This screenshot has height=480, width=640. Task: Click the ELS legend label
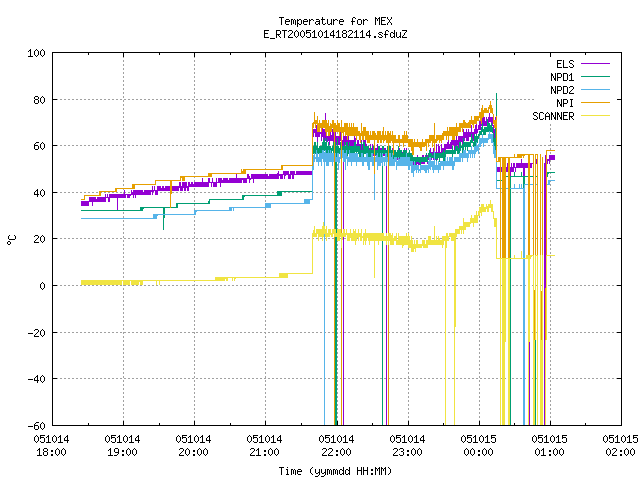coord(565,64)
